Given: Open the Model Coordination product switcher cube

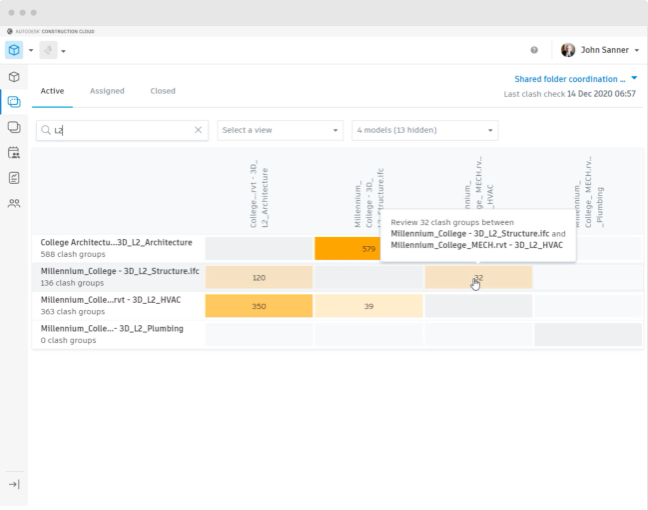Looking at the screenshot, I should point(14,50).
